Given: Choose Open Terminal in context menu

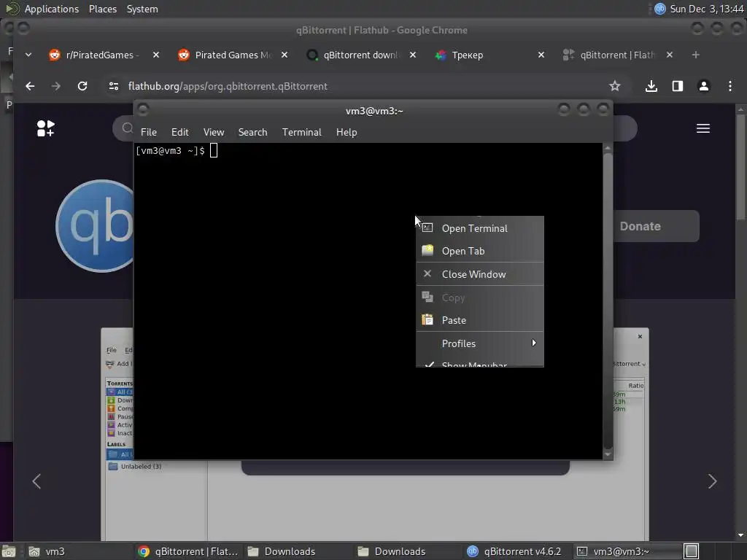Looking at the screenshot, I should pos(480,228).
